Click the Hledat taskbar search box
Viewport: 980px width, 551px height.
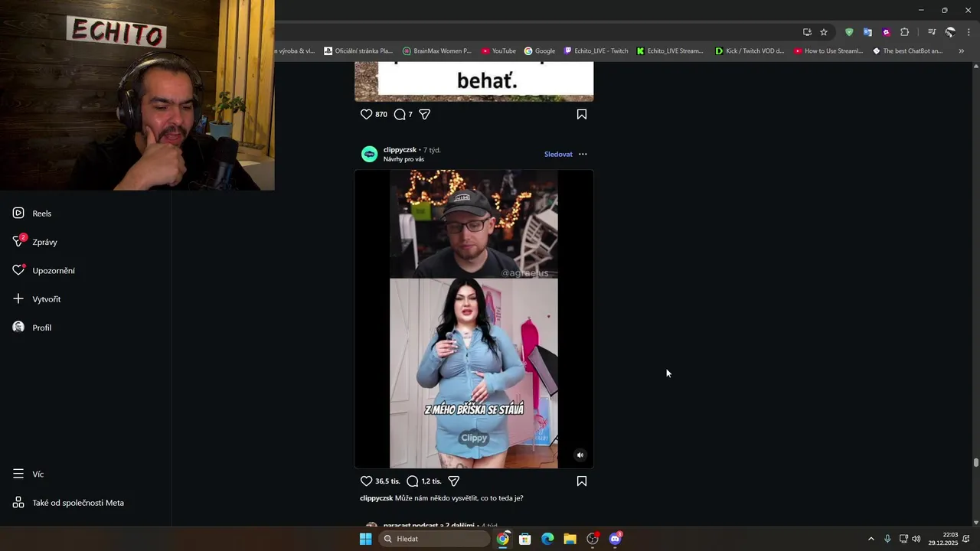point(434,539)
